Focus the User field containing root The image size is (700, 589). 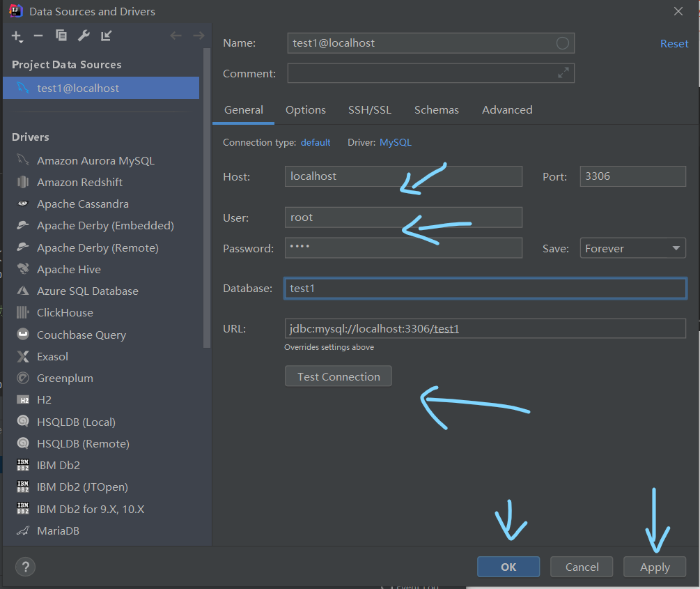click(x=403, y=217)
